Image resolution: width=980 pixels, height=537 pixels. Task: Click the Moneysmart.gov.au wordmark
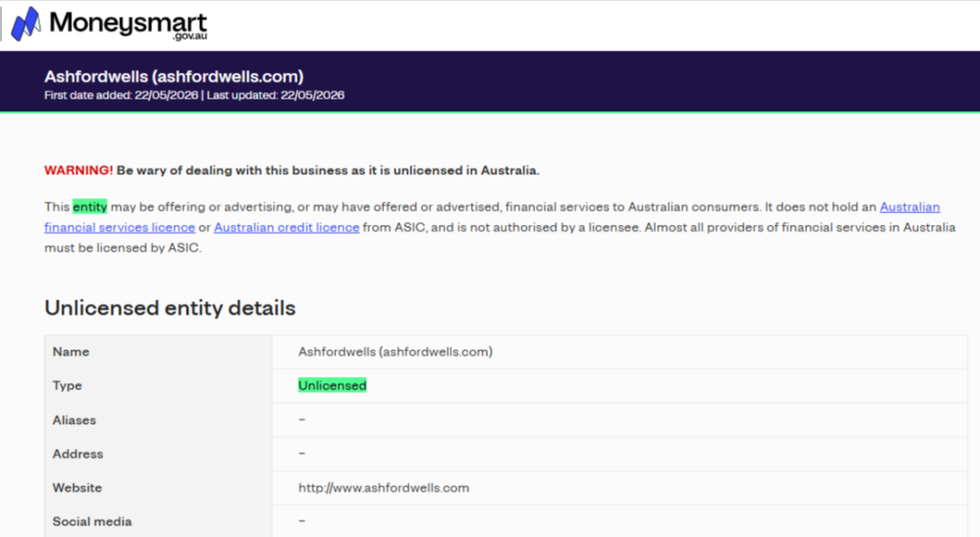(128, 25)
